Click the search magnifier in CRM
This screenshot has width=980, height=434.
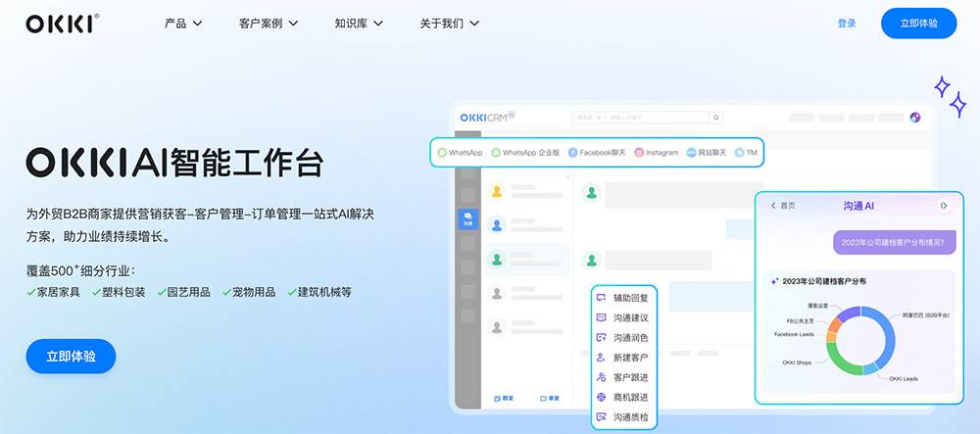point(716,118)
